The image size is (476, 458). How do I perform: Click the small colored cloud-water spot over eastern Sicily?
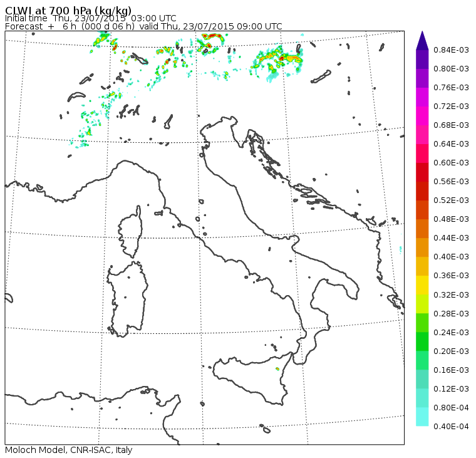[277, 368]
